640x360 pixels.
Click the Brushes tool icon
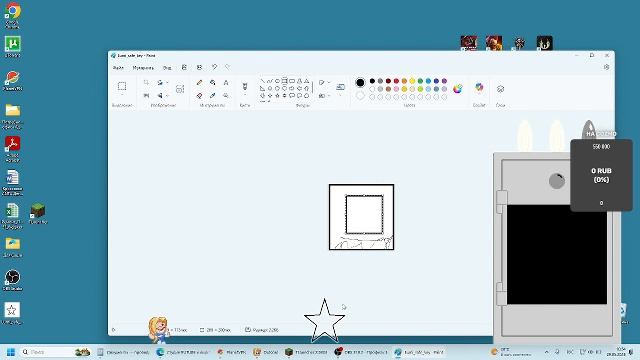click(245, 87)
